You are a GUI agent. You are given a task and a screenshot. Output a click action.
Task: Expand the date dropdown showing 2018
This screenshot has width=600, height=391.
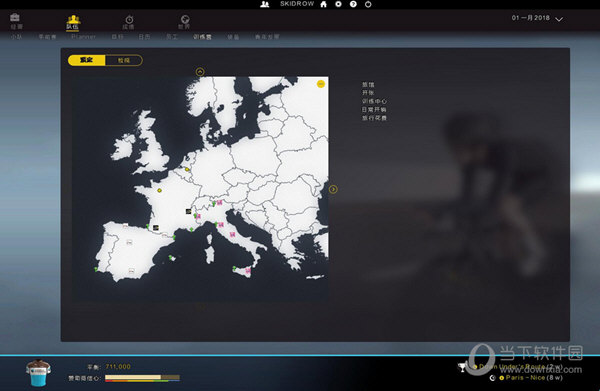pos(559,19)
